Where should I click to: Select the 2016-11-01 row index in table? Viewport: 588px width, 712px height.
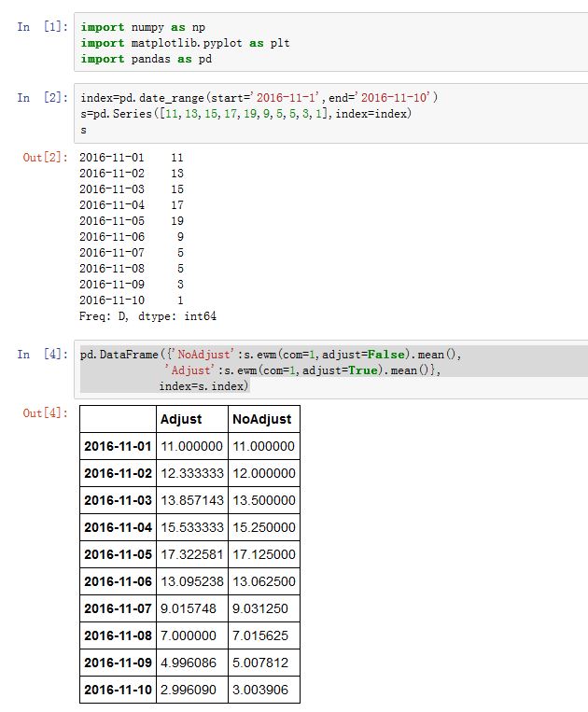pos(118,446)
